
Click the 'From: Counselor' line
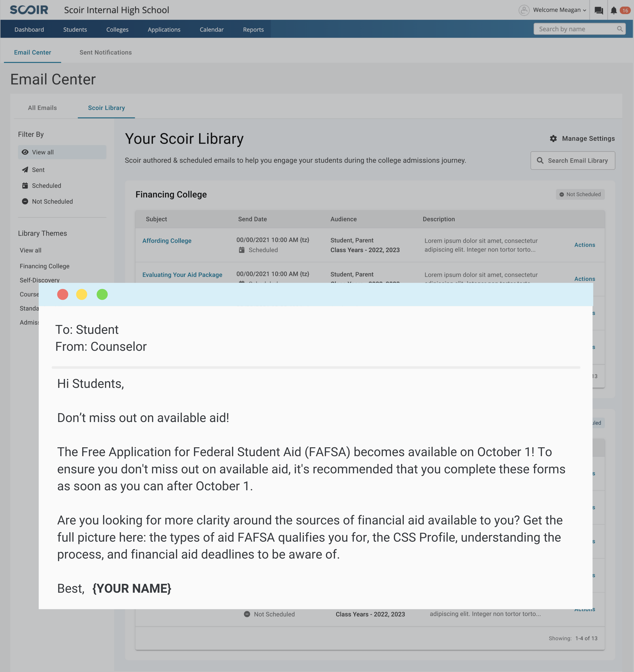[101, 346]
